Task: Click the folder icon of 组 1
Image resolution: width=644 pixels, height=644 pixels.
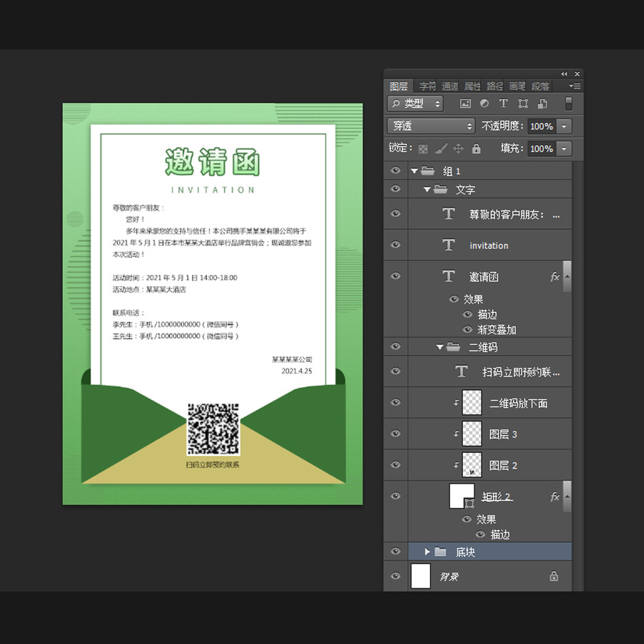Action: point(428,170)
